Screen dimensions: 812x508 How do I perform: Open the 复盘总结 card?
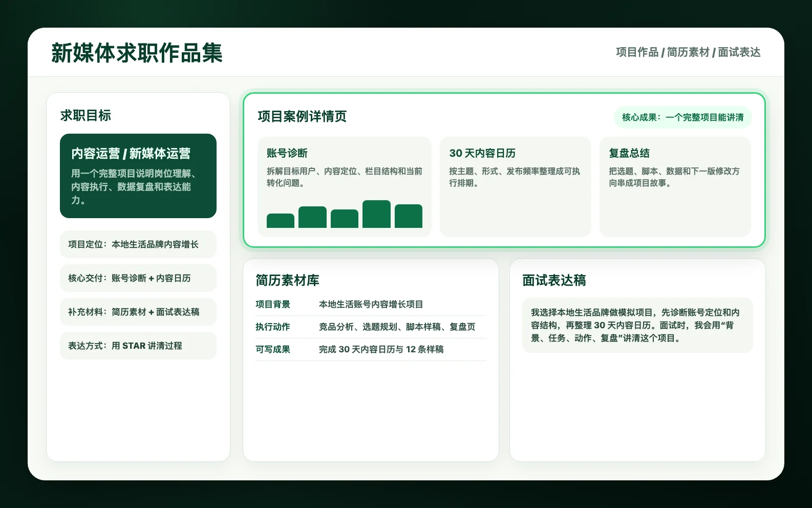point(675,187)
